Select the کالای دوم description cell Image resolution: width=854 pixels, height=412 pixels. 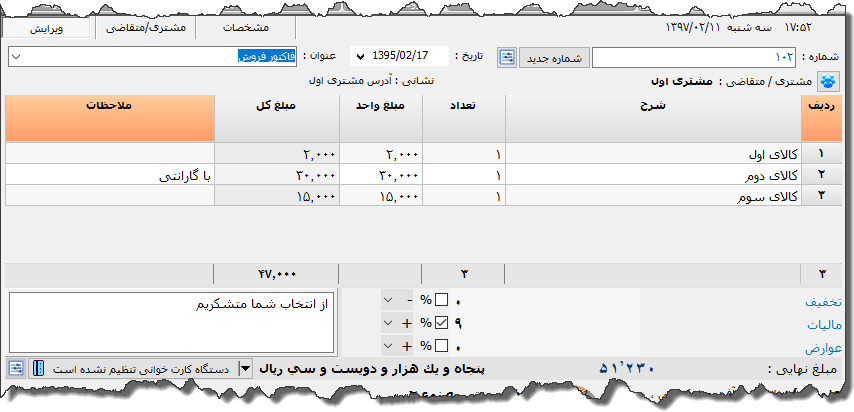coord(653,175)
